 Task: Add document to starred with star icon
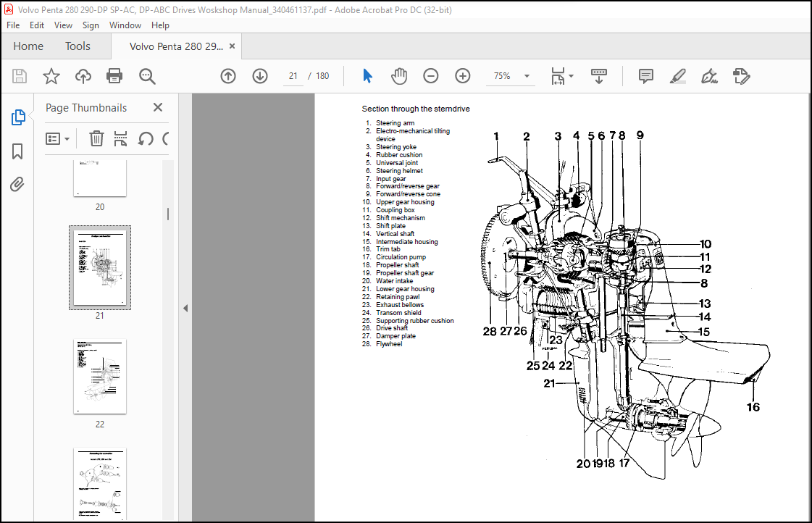click(x=51, y=76)
